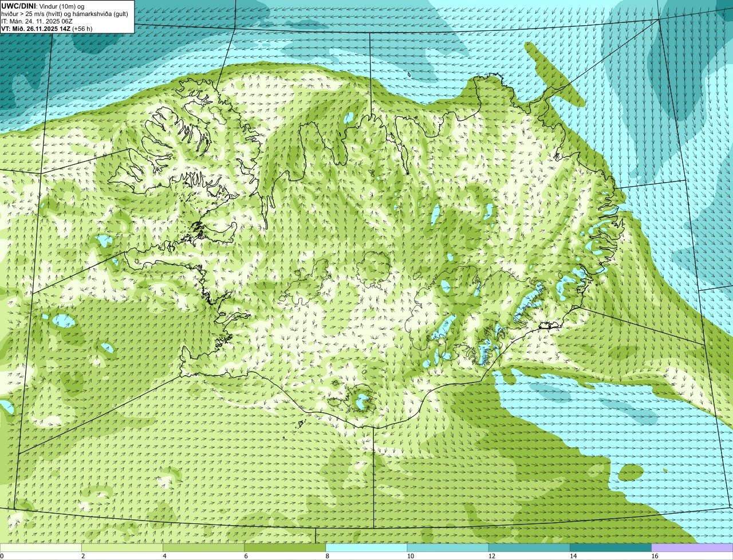Click the pale yellow 0–2 color bar segment

click(x=41, y=547)
